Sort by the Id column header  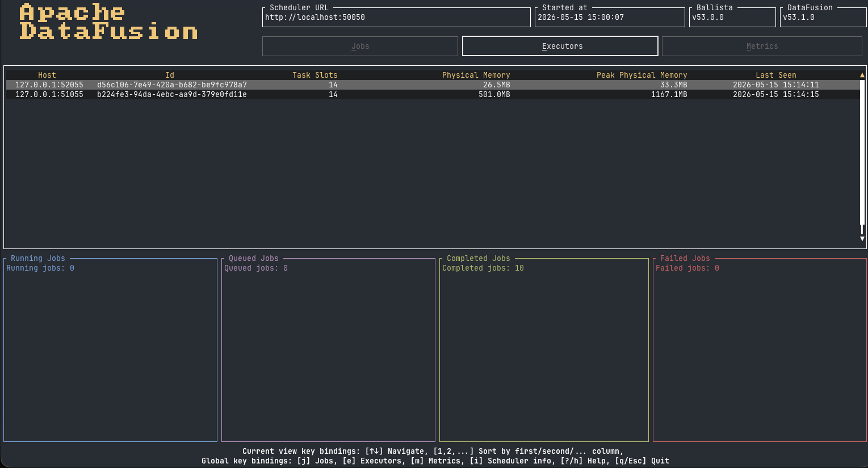click(x=170, y=75)
